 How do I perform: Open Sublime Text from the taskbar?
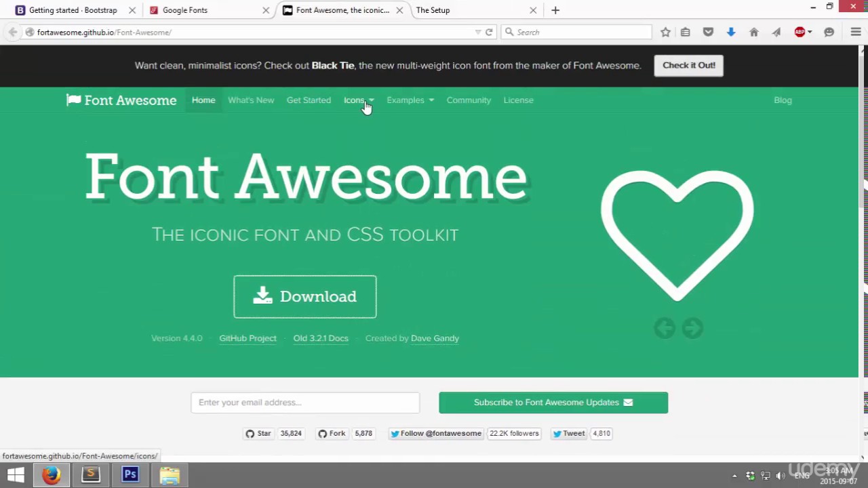[x=90, y=475]
